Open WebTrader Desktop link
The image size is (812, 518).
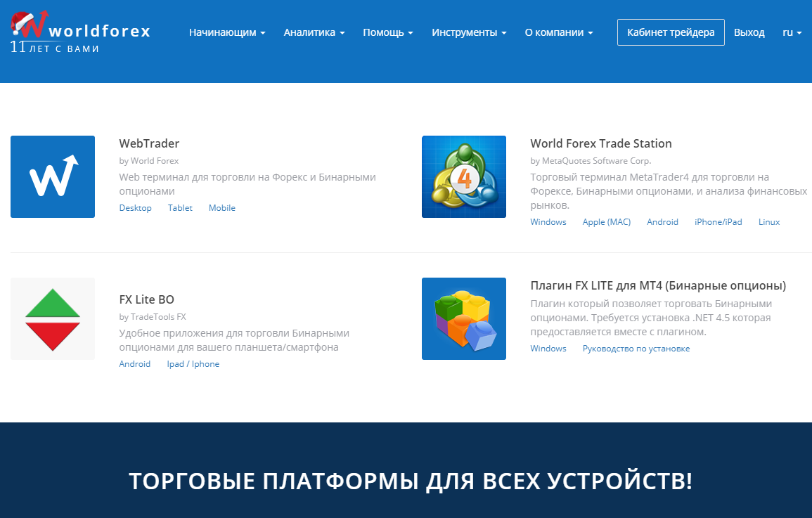tap(135, 208)
